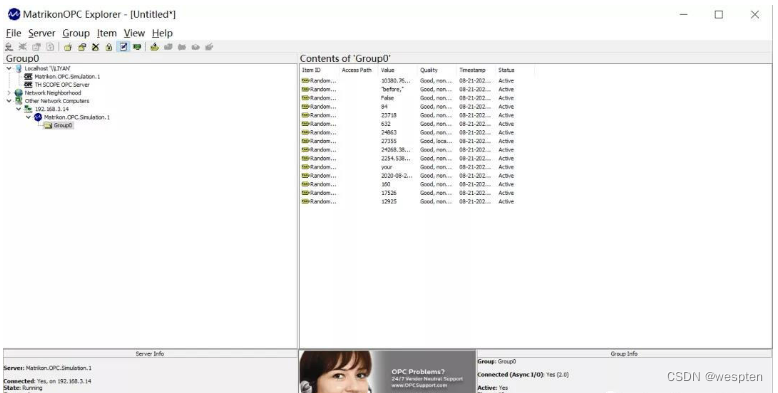Click the tag icon in the row valued 12925
Screen dimensions: 778x393
point(305,201)
